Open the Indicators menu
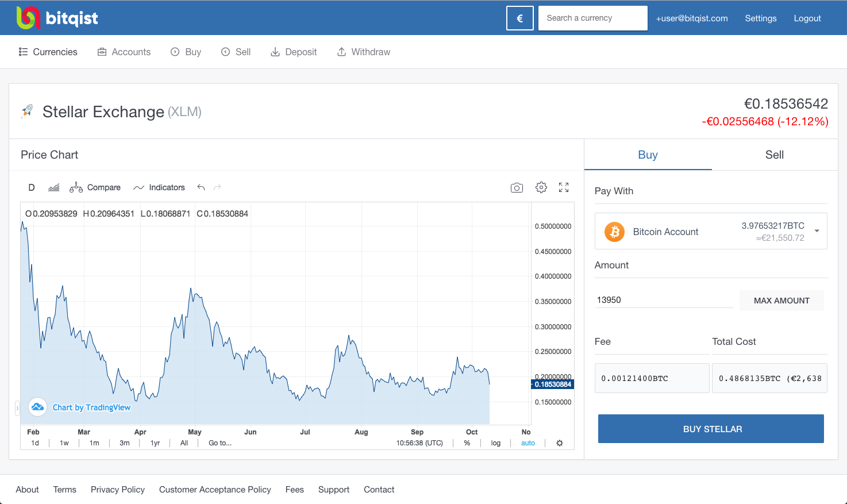The width and height of the screenshot is (847, 504). point(159,187)
